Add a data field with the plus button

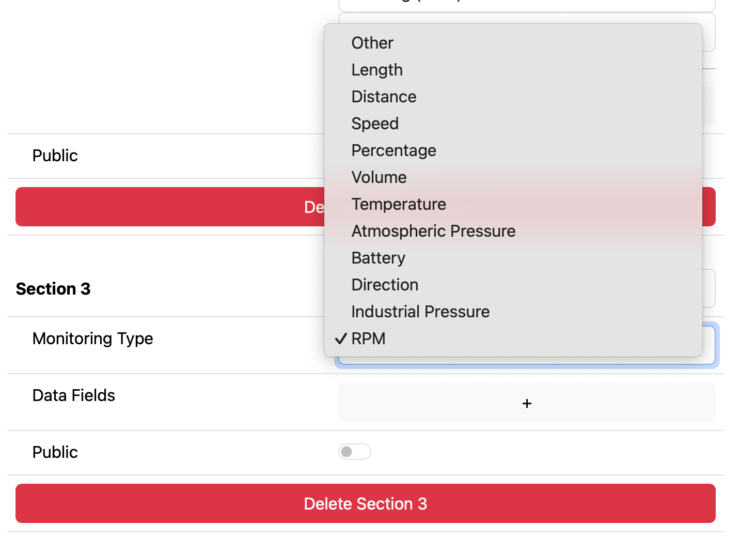526,403
